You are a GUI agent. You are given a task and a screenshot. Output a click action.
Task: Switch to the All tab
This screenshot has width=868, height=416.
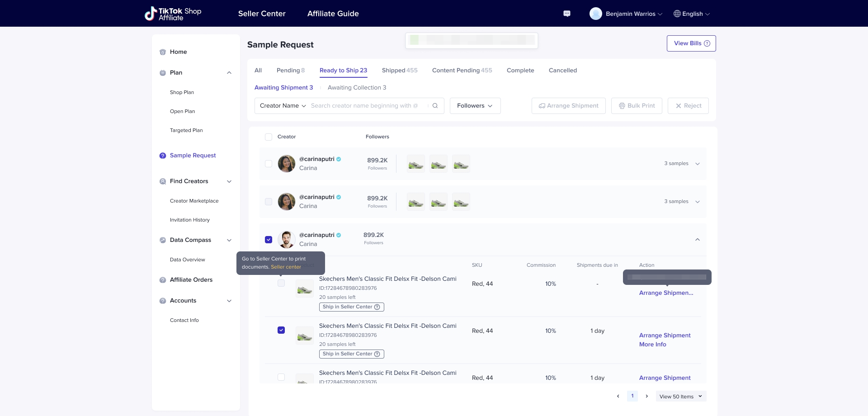pyautogui.click(x=258, y=71)
